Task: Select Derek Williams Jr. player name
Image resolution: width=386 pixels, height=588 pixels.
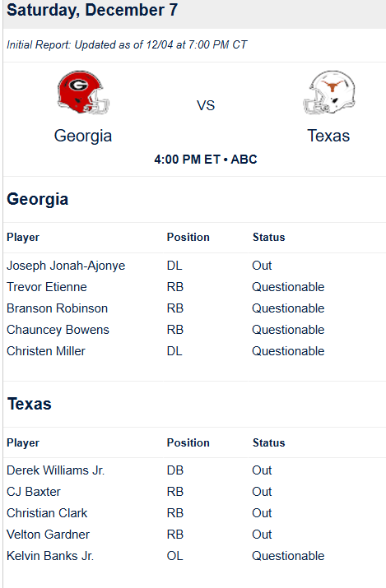Action: tap(55, 470)
